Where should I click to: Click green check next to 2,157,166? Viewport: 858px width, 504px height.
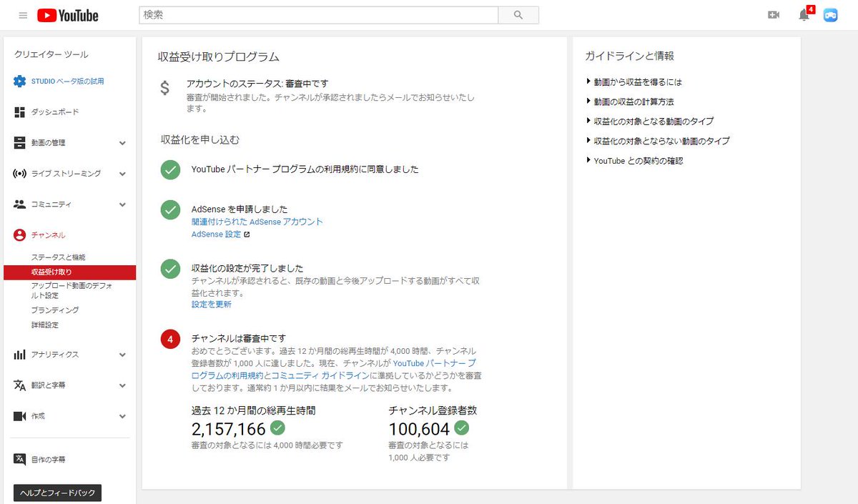[x=277, y=428]
